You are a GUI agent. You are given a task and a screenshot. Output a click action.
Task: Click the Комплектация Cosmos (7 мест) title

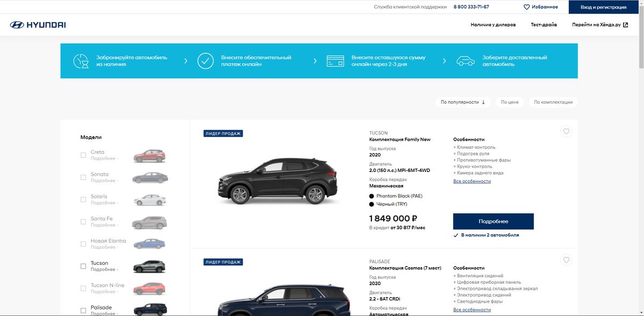click(405, 268)
